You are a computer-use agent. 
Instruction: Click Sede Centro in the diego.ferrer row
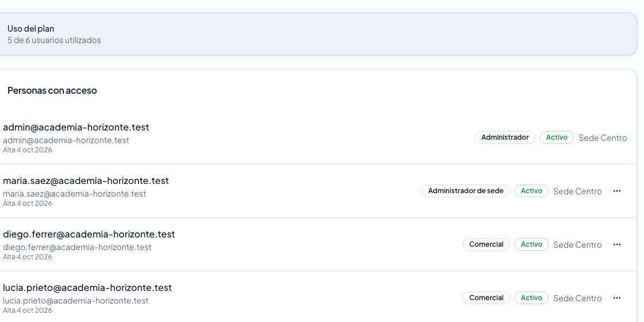[577, 245]
